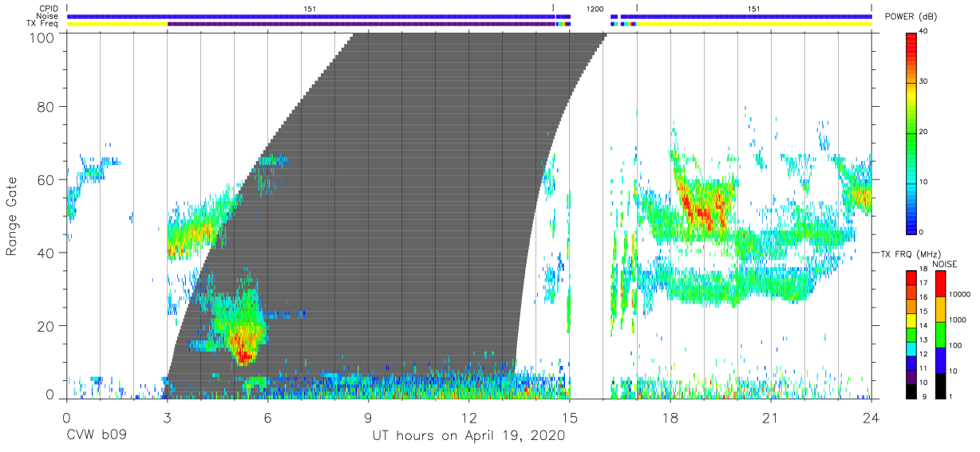Click the 80 tick on Range Gate axis
The height and width of the screenshot is (452, 980).
(x=45, y=106)
